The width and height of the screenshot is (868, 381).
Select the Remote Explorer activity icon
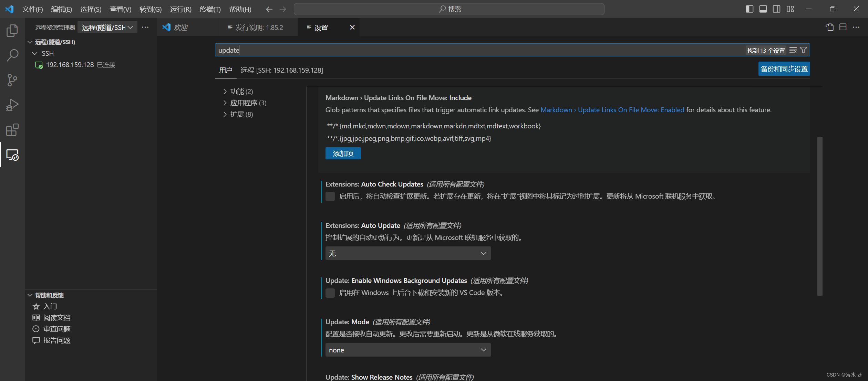click(12, 155)
